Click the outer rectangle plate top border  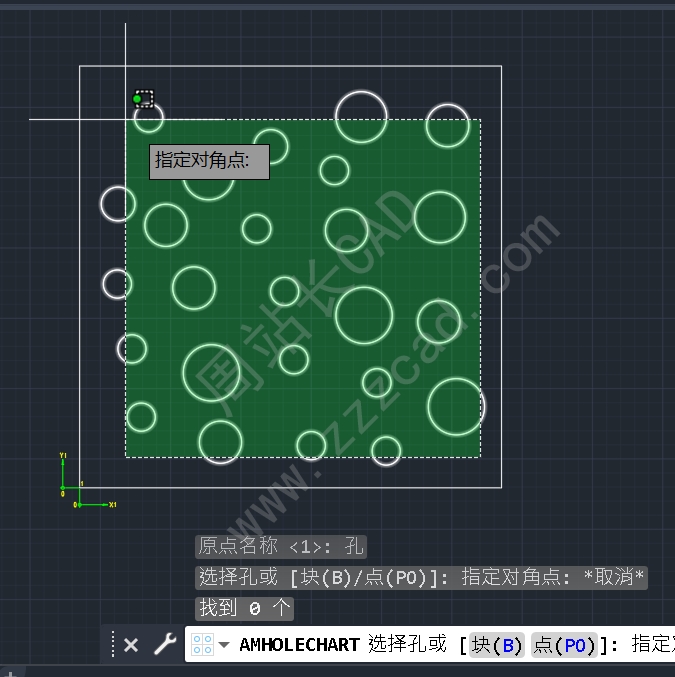pos(300,67)
